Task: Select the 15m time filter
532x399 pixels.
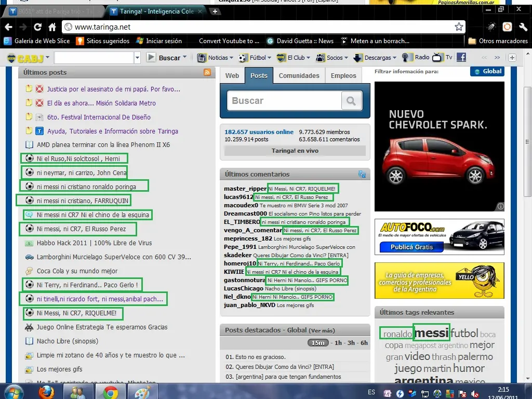Action: [317, 343]
